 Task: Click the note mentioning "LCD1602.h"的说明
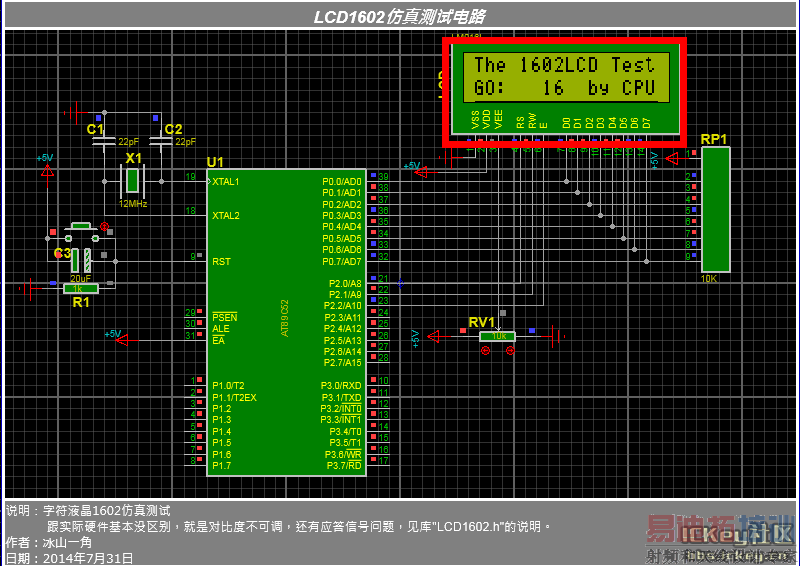point(299,526)
